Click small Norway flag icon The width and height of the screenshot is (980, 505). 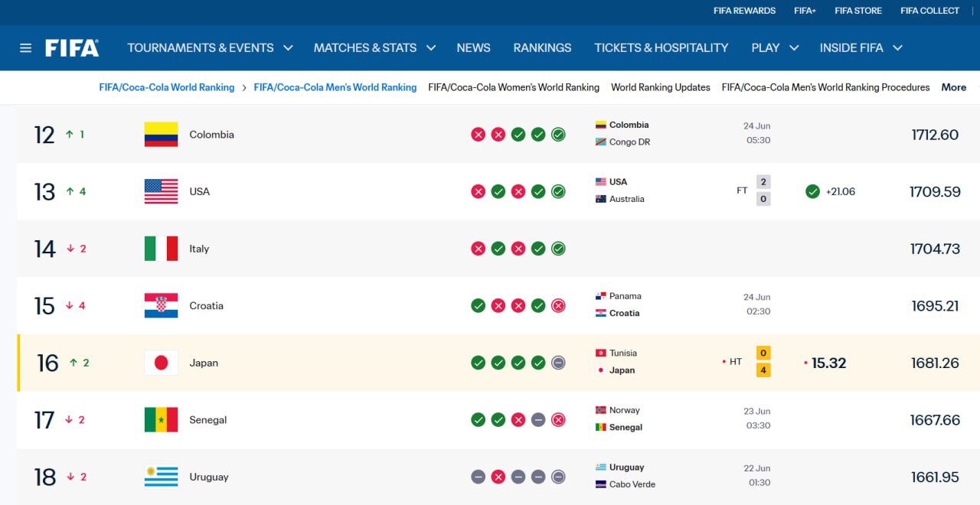tap(601, 410)
